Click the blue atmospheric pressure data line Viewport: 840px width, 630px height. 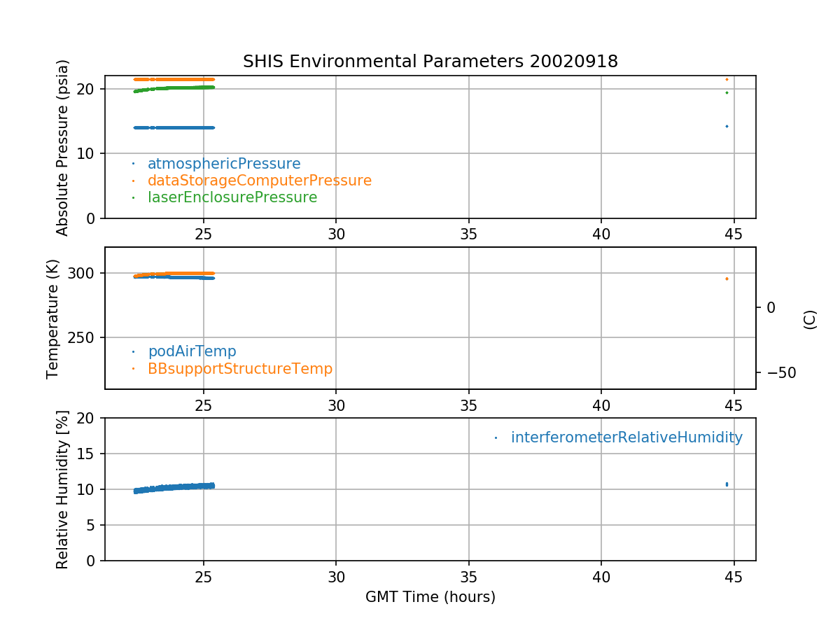tap(175, 127)
